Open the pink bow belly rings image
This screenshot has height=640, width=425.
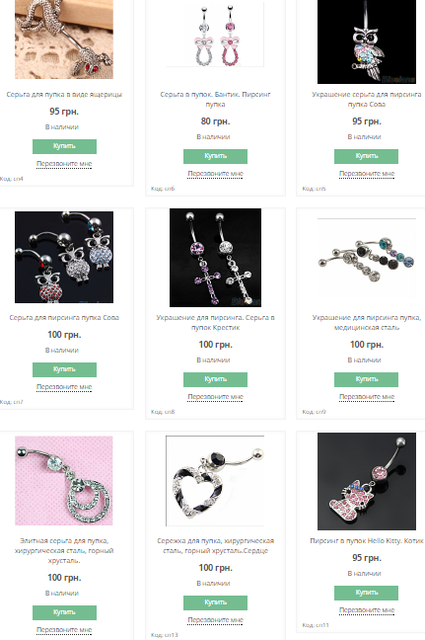click(x=215, y=34)
